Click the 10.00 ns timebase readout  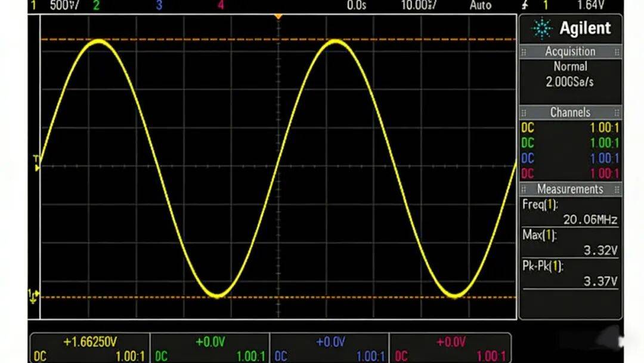419,5
